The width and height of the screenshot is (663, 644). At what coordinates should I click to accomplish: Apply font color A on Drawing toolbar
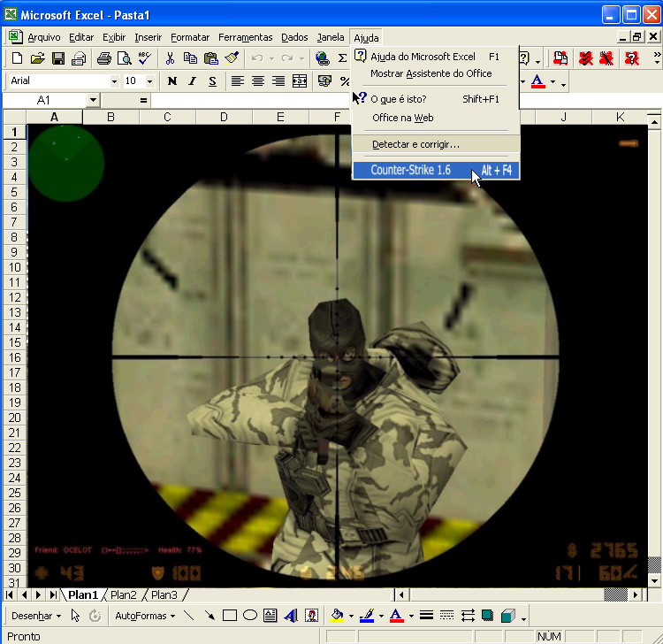point(396,615)
